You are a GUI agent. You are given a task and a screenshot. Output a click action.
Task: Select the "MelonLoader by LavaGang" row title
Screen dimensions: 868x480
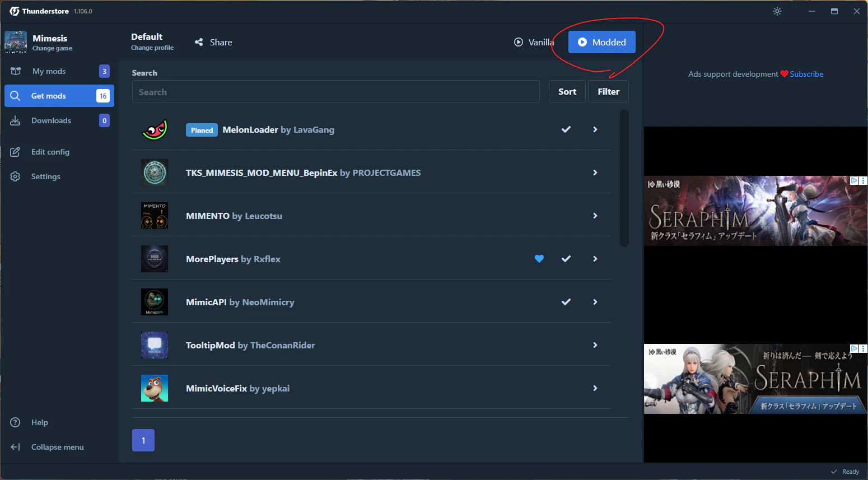pos(278,129)
